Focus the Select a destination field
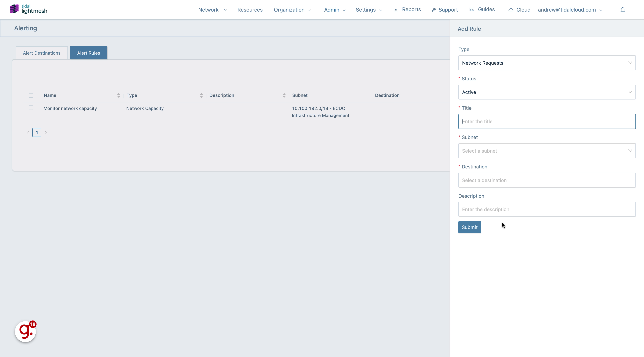Screen dimensions: 644x357 pos(547,180)
